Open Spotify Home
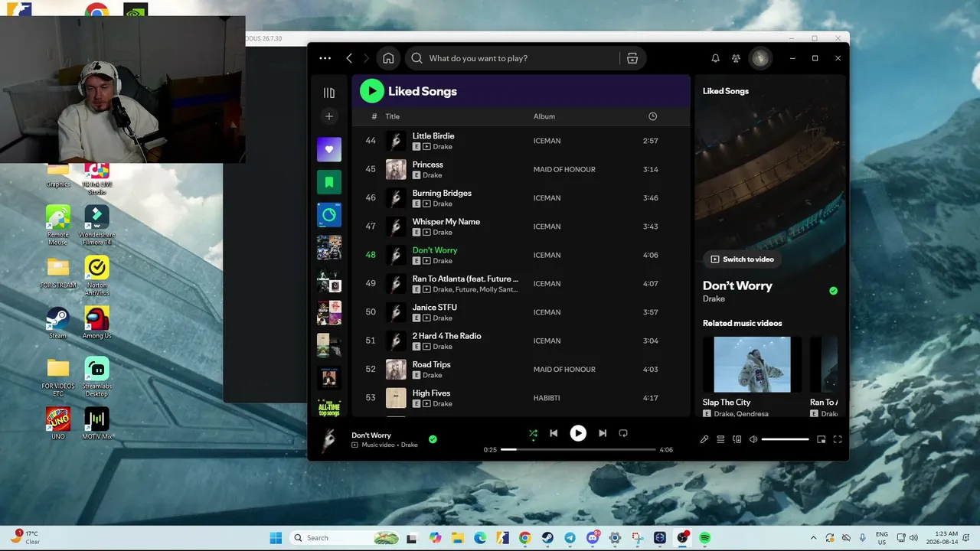Screen dimensions: 980x551 point(388,58)
